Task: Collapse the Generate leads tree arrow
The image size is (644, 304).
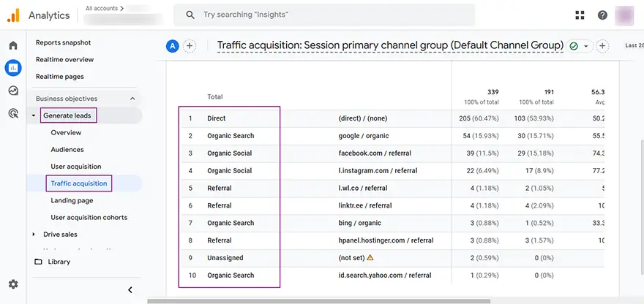Action: point(33,115)
